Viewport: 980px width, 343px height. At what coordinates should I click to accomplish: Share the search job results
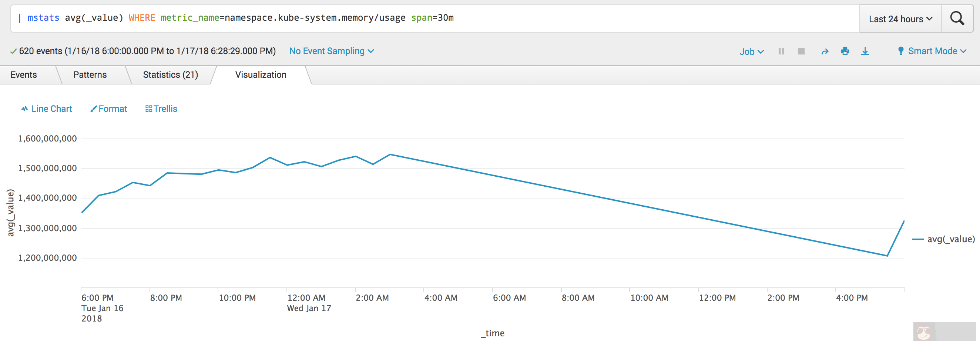(825, 51)
